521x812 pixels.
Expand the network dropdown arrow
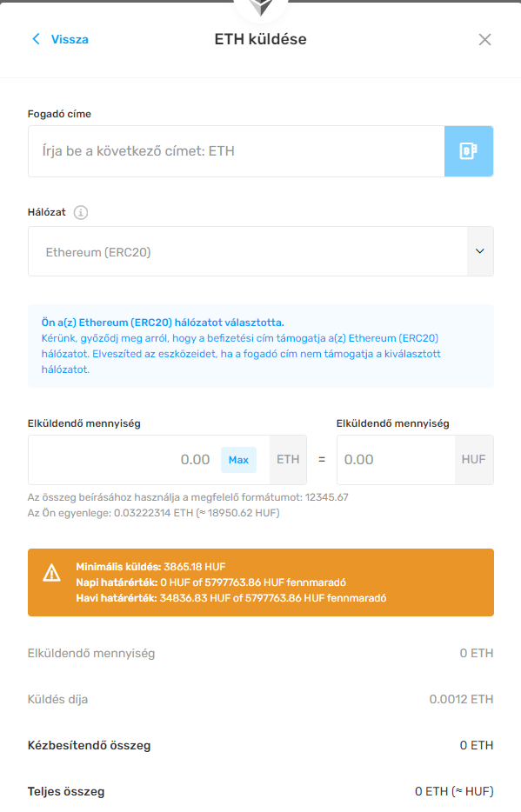point(480,251)
